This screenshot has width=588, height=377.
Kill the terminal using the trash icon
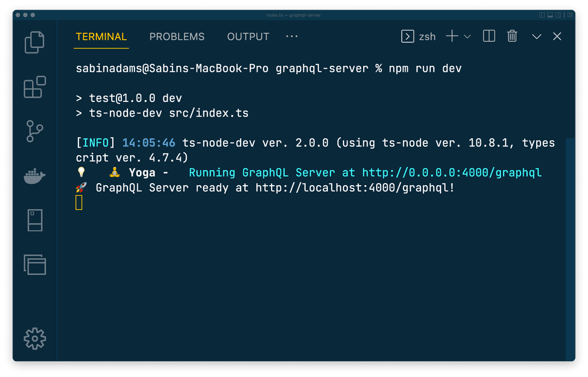(x=512, y=36)
